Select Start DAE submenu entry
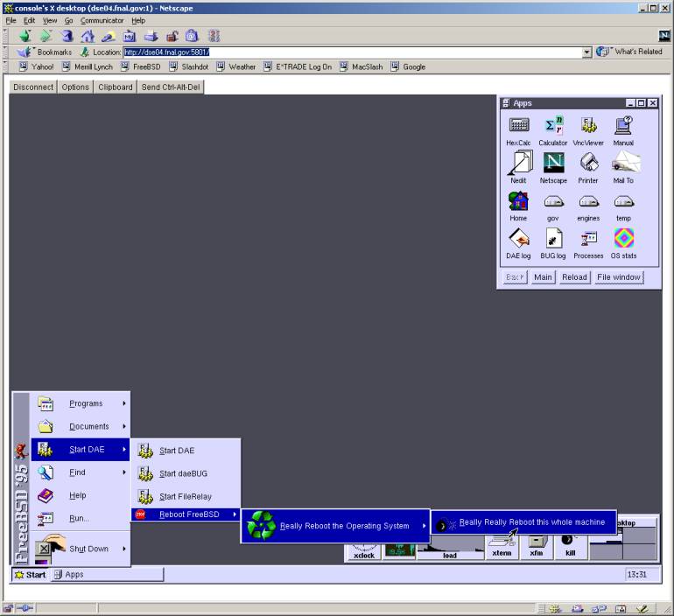The width and height of the screenshot is (674, 616). 186,450
